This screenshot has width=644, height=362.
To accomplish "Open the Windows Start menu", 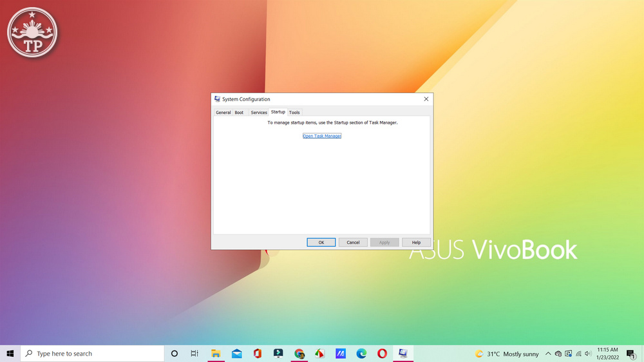I will (10, 354).
